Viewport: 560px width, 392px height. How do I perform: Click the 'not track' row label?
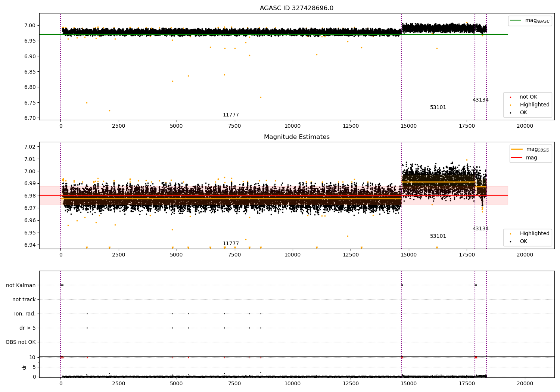[x=24, y=299]
